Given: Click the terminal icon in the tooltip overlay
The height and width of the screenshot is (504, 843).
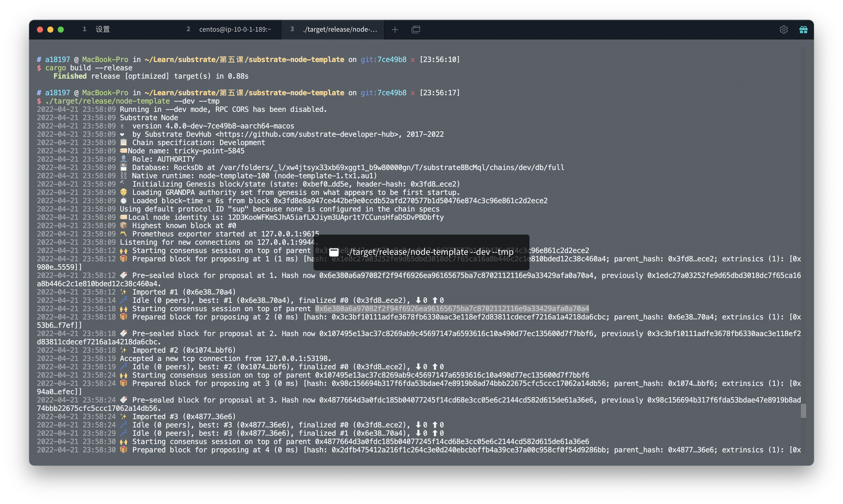Looking at the screenshot, I should (x=334, y=252).
